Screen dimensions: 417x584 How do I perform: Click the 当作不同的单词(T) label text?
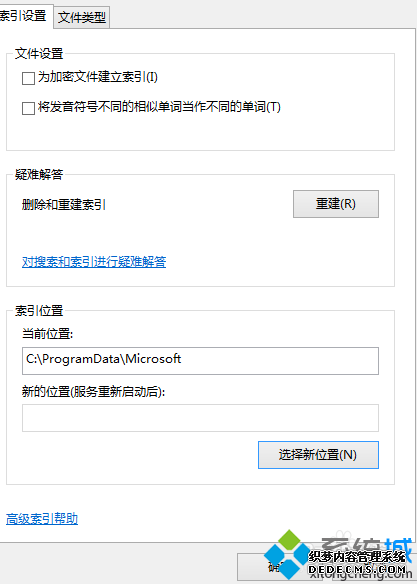(231, 107)
